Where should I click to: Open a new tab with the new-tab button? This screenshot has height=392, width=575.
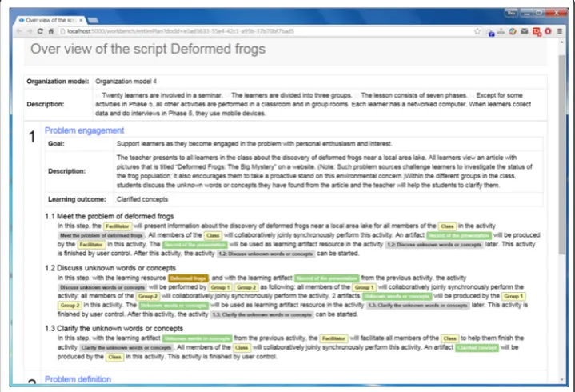[93, 20]
